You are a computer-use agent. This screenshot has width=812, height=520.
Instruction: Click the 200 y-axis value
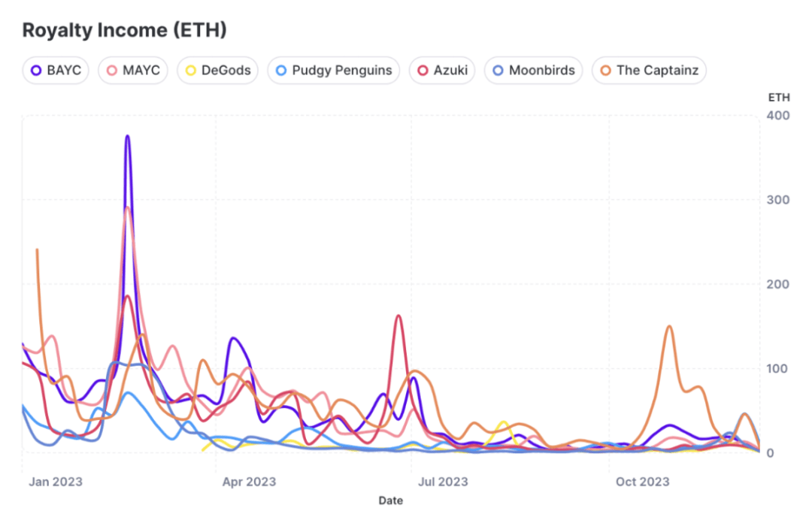[778, 284]
